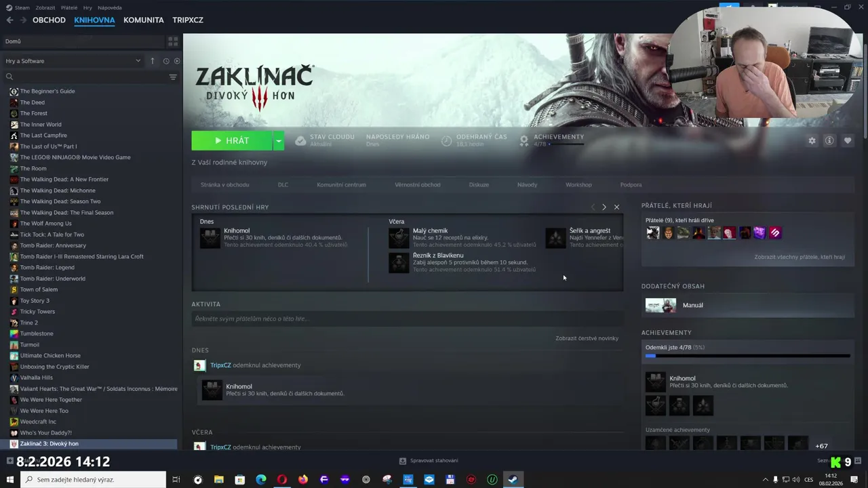This screenshot has height=488, width=868.
Task: Open the Zobrazit menu
Action: [45, 7]
